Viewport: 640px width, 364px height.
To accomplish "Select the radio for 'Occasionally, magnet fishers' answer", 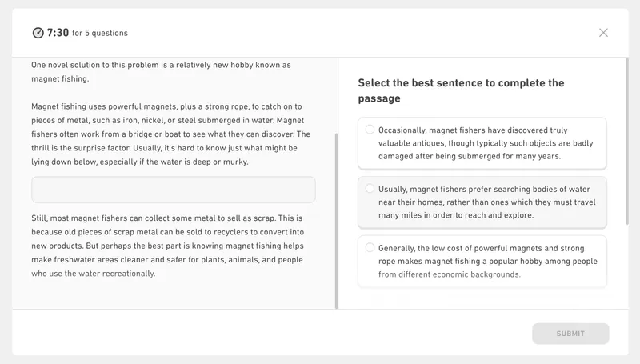I will (370, 130).
